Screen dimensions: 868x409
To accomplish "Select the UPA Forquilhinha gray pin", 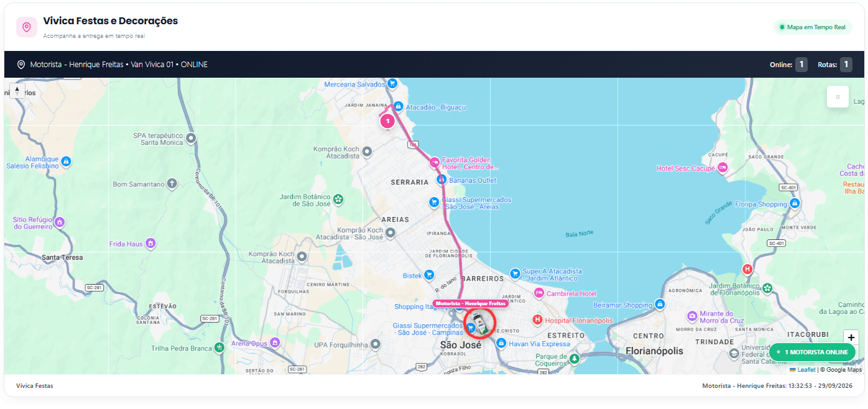I will [375, 344].
